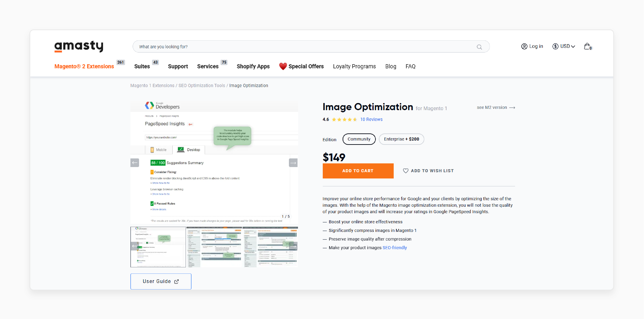This screenshot has width=644, height=319.
Task: Click the 75 services count badge
Action: point(224,62)
